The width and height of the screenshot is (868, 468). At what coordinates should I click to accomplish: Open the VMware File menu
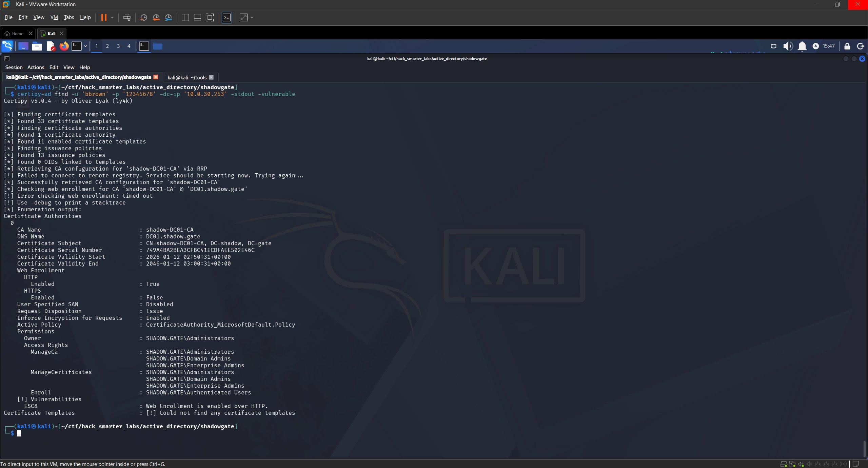(8, 17)
